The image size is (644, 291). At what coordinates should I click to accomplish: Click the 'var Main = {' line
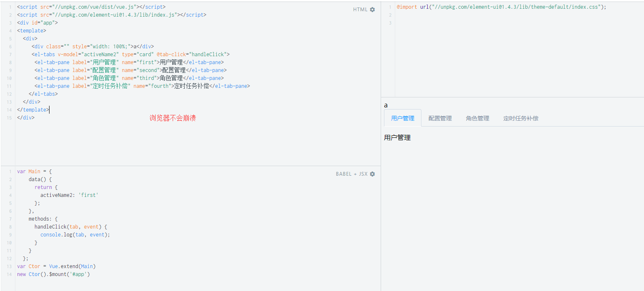click(35, 172)
